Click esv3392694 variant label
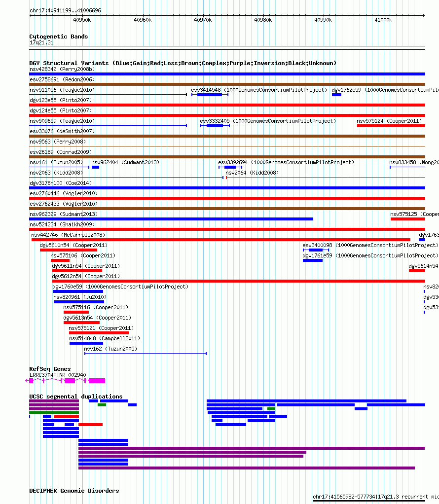The width and height of the screenshot is (439, 504). (x=286, y=162)
